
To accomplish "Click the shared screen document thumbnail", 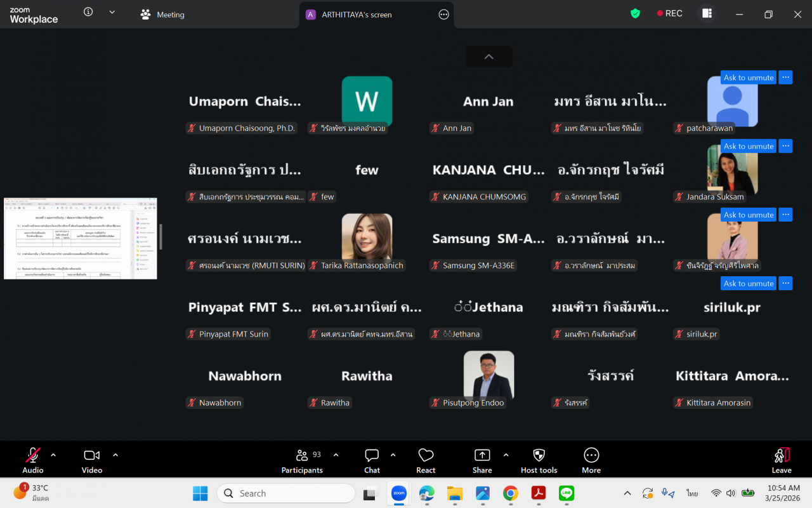I will pyautogui.click(x=80, y=238).
